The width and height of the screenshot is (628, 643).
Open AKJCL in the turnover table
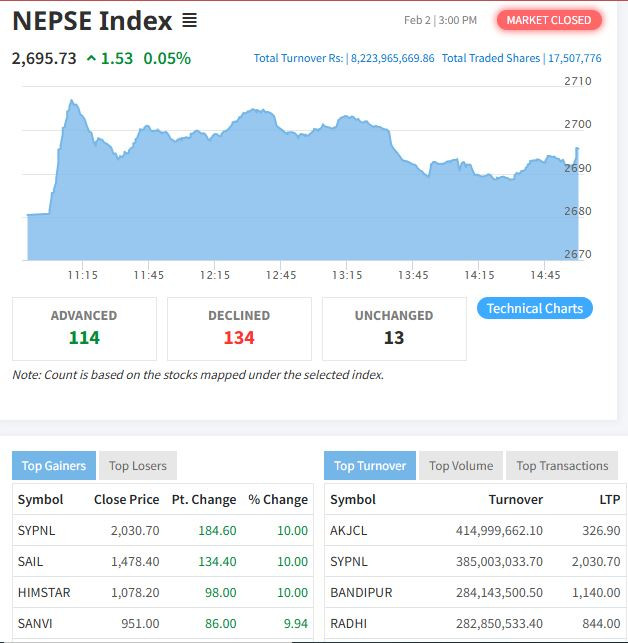pyautogui.click(x=348, y=530)
